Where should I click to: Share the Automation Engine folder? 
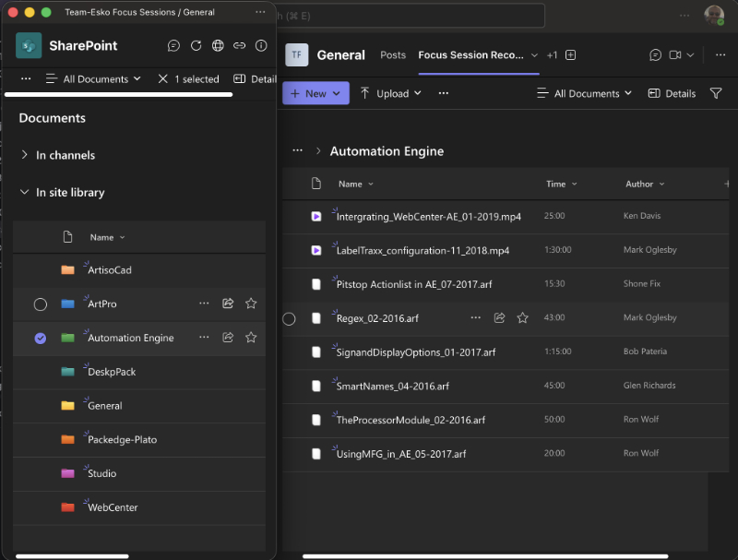click(x=228, y=338)
